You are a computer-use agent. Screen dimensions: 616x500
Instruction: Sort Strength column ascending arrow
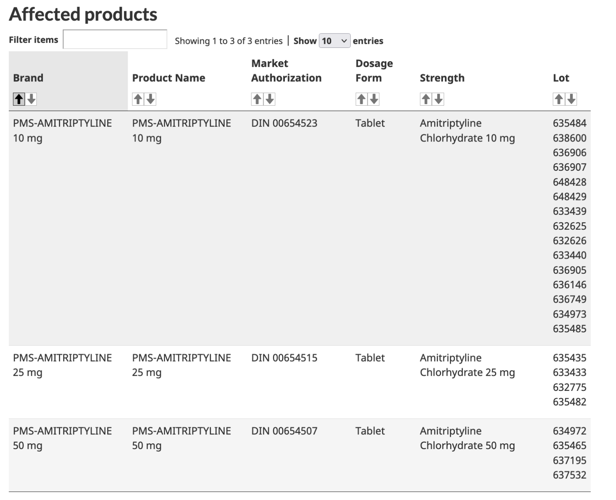426,99
